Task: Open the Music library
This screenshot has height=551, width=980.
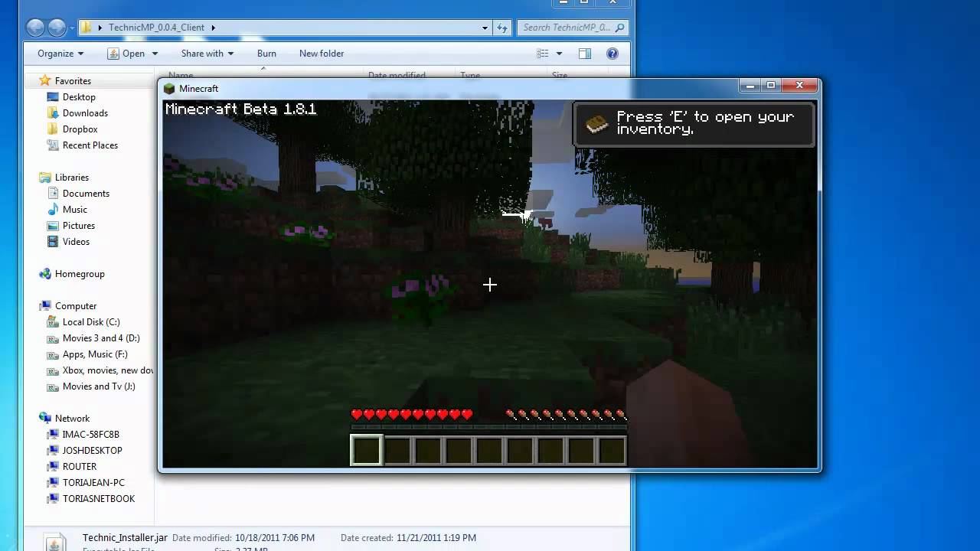Action: pos(75,210)
